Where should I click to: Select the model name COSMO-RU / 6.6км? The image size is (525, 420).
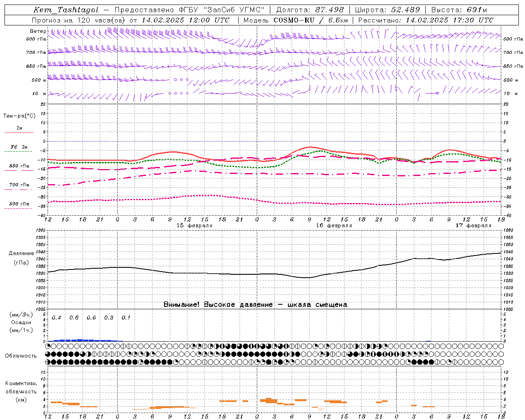point(311,20)
